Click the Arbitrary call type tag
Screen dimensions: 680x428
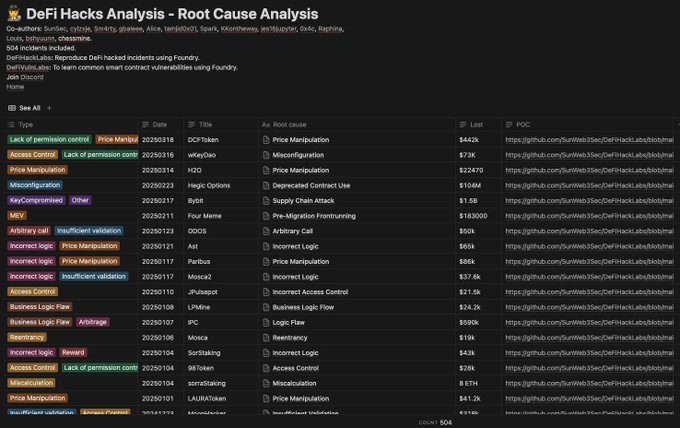tap(29, 231)
